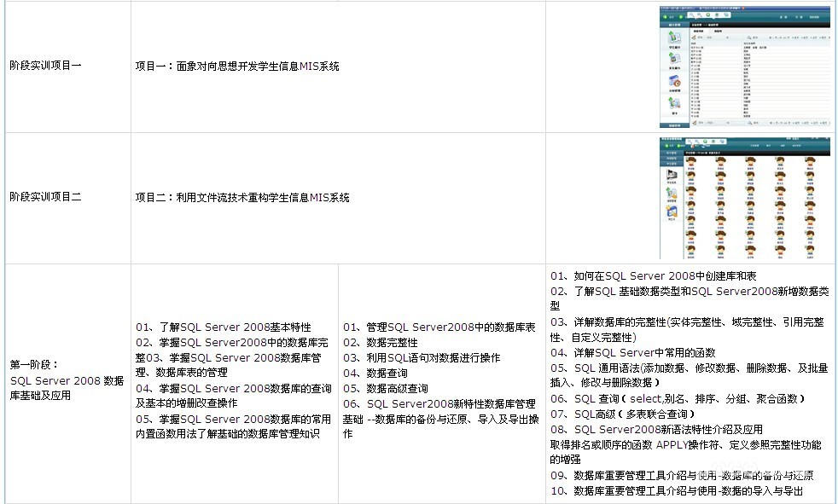Screen dimensions: 838x504
Task: Select the clock-window icon in project one thumbnail
Action: click(x=674, y=82)
